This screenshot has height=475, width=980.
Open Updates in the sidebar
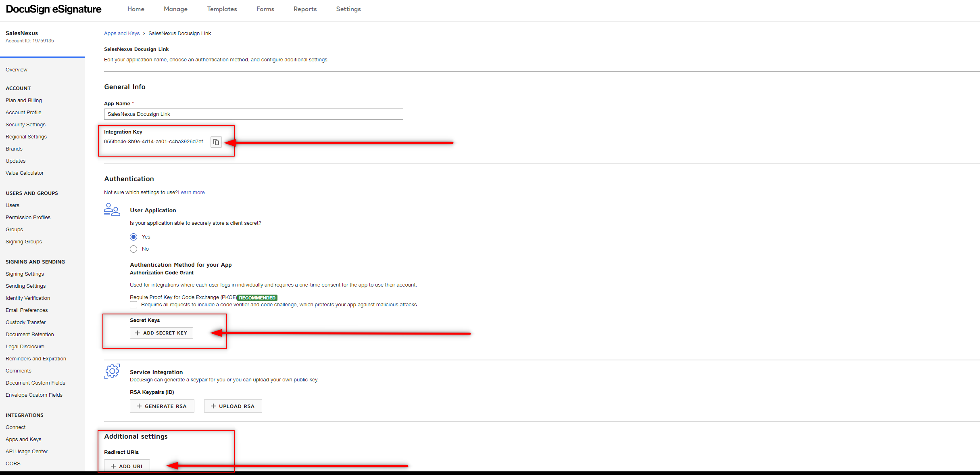(16, 161)
